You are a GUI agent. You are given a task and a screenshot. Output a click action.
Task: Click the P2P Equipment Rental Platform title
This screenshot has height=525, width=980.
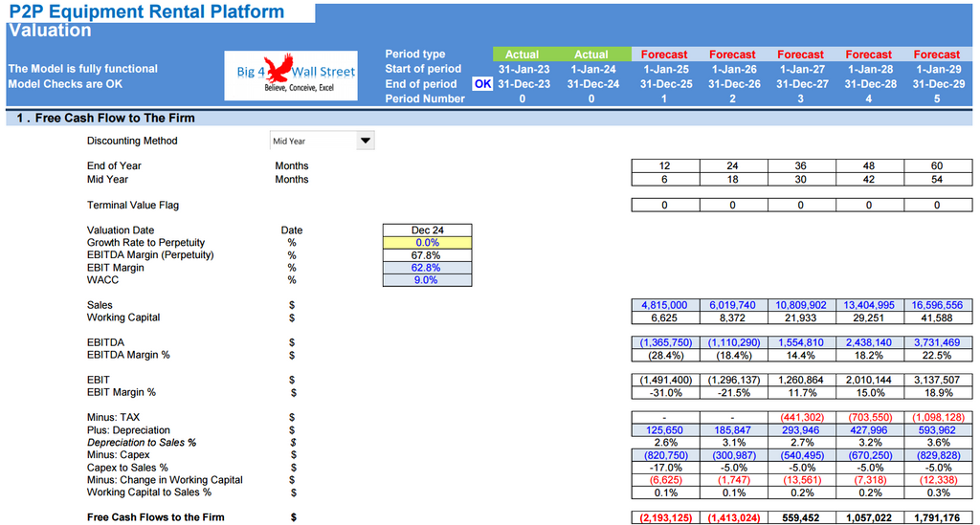pyautogui.click(x=146, y=12)
